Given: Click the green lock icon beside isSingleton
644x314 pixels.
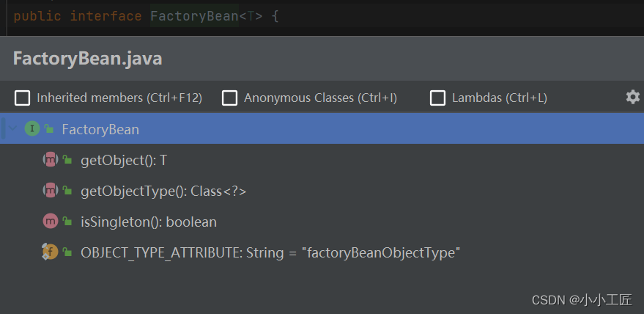Looking at the screenshot, I should click(67, 222).
